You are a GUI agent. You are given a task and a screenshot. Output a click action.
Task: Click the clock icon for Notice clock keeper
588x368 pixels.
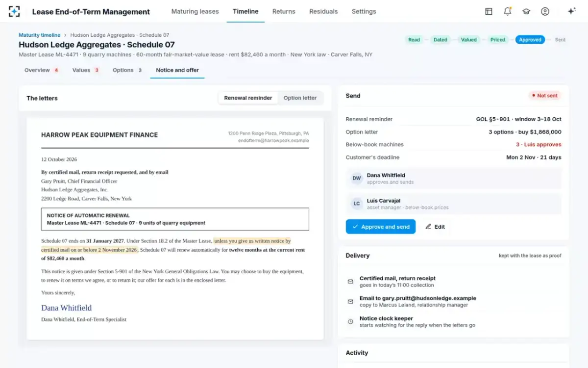[x=350, y=321]
